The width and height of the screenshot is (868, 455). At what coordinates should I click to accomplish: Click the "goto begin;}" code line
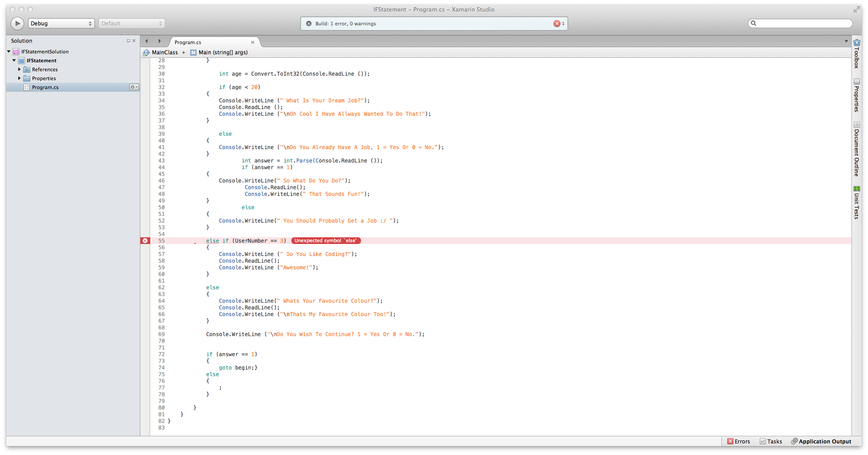[x=238, y=368]
